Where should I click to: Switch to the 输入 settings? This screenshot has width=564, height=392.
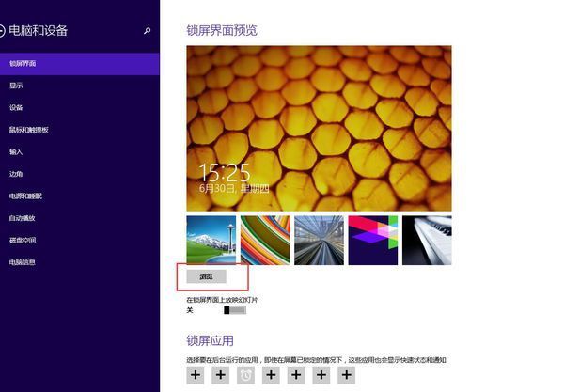coord(80,151)
